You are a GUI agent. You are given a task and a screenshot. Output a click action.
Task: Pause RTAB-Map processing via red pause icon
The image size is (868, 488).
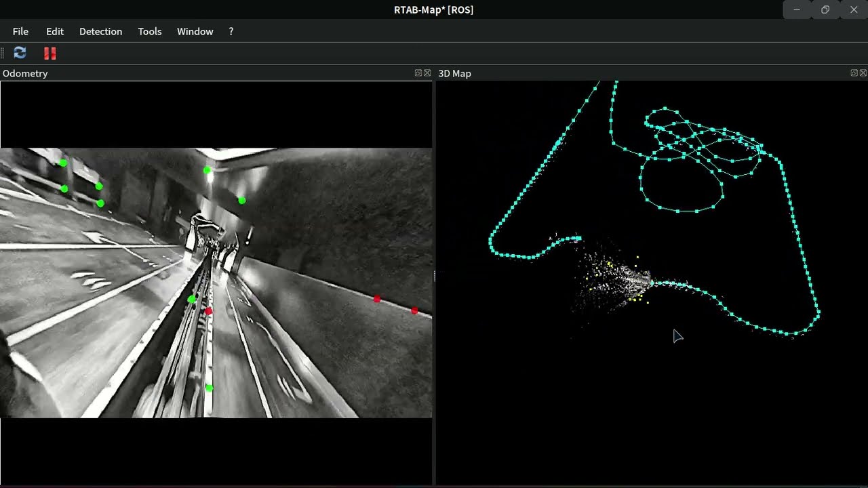point(49,53)
